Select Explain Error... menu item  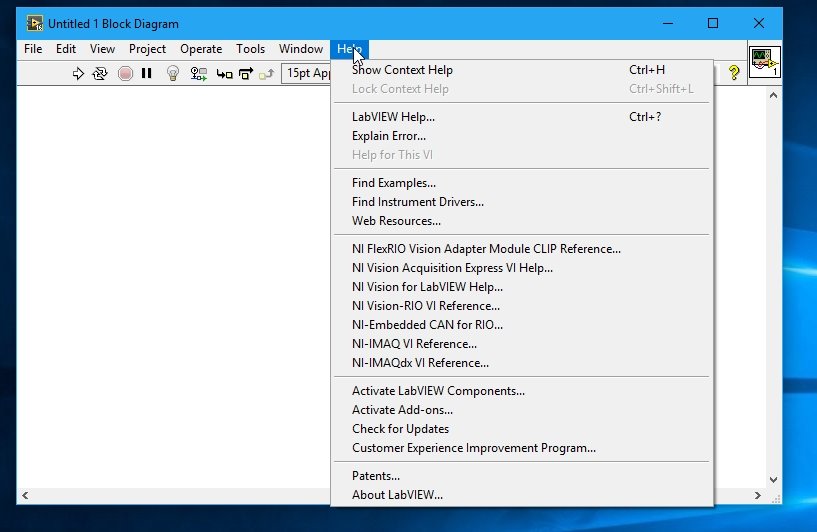pyautogui.click(x=522, y=136)
